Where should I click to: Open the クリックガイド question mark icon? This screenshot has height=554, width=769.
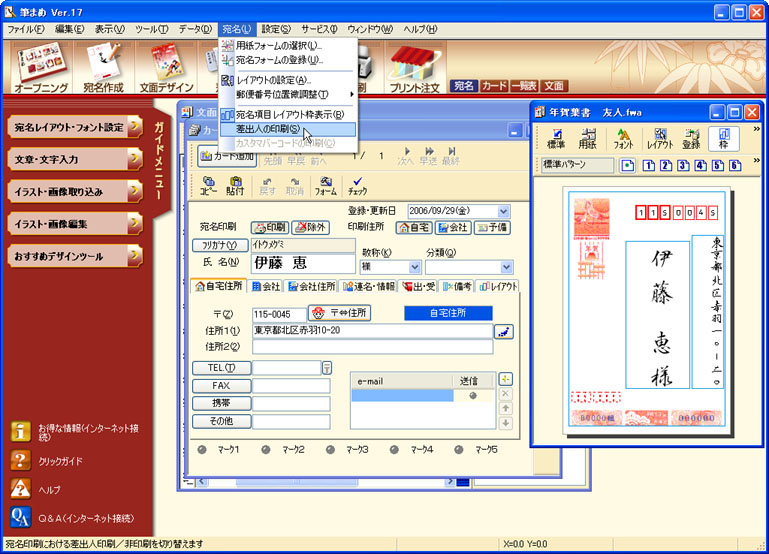20,461
